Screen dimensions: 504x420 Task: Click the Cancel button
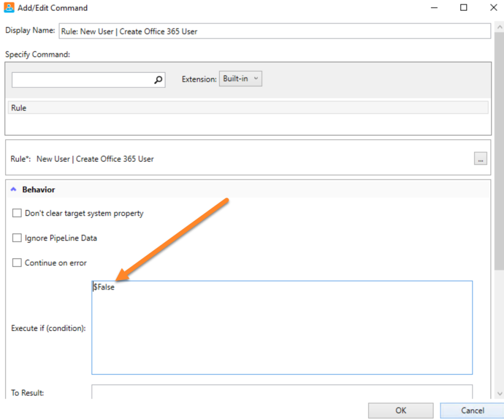pos(472,410)
